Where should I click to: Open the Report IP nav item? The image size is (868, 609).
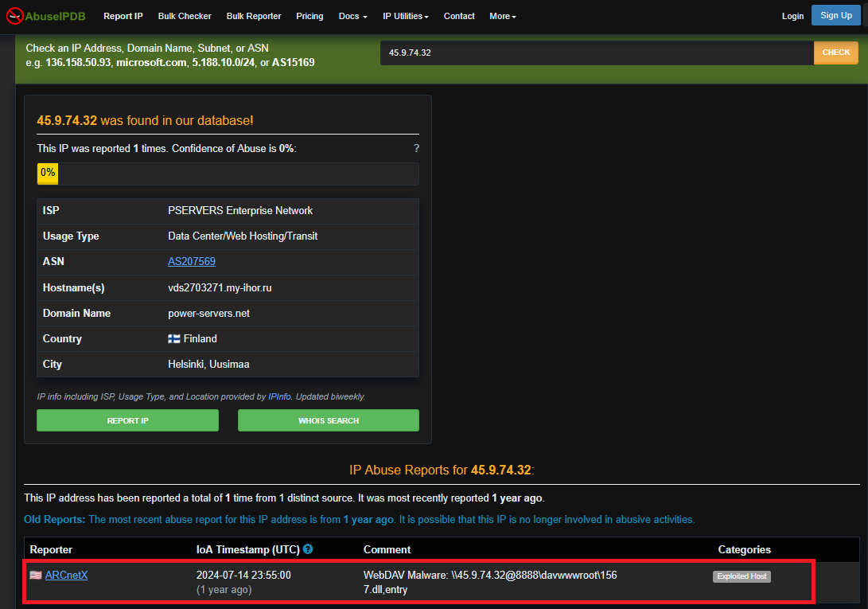pyautogui.click(x=123, y=16)
